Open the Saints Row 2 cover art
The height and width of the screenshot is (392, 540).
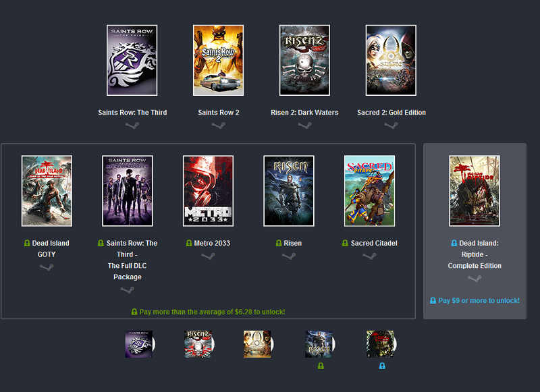218,60
